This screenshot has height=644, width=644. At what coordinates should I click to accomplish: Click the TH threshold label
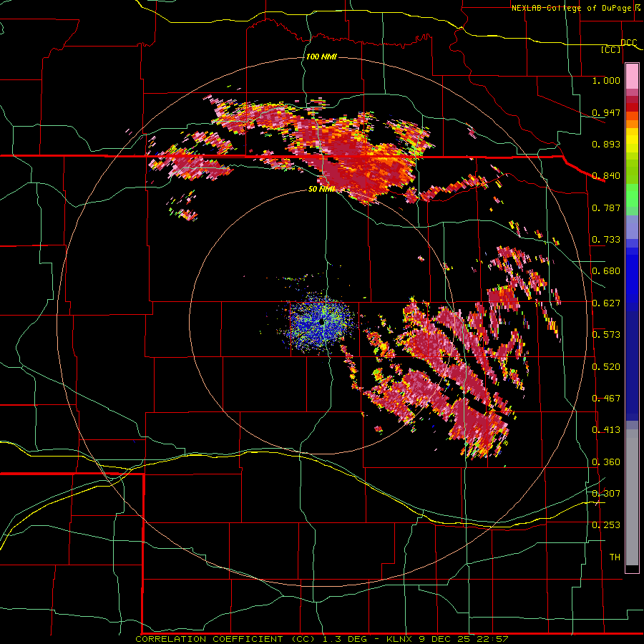tap(615, 557)
